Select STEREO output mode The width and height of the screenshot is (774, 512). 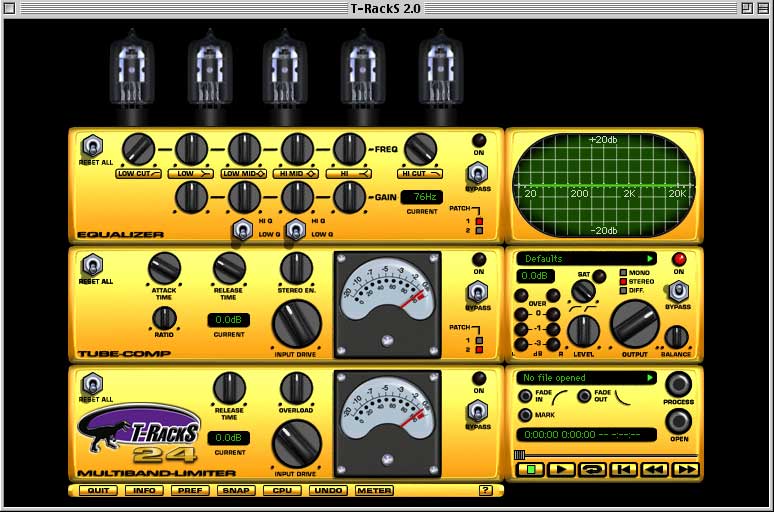623,281
